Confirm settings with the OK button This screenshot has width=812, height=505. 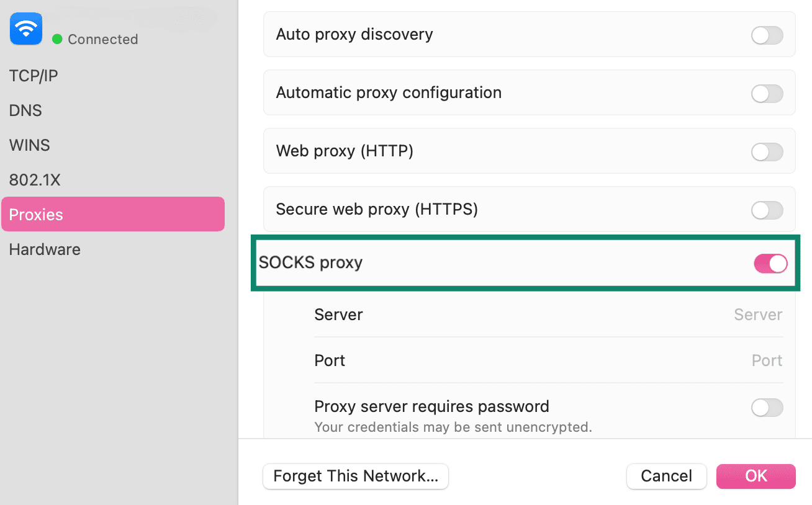pyautogui.click(x=756, y=476)
